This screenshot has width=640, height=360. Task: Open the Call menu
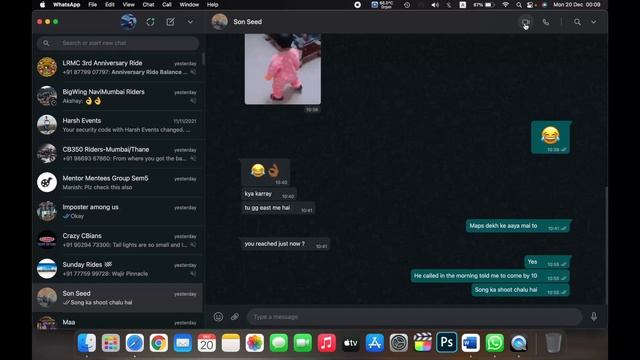[x=167, y=5]
